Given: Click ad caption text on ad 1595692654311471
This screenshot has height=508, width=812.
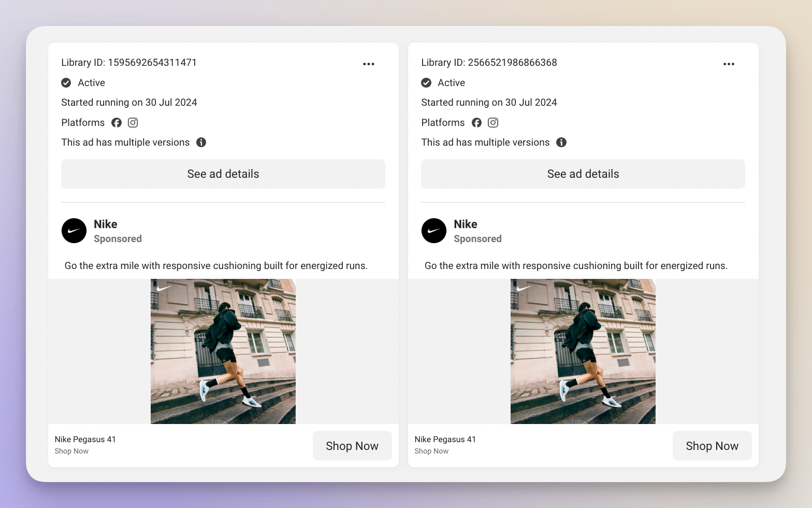Looking at the screenshot, I should point(216,266).
